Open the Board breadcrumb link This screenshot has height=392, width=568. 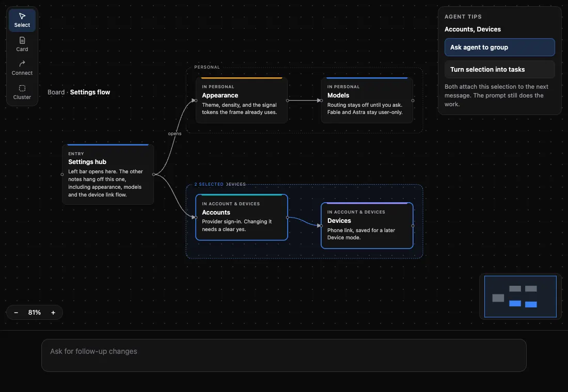pos(56,92)
